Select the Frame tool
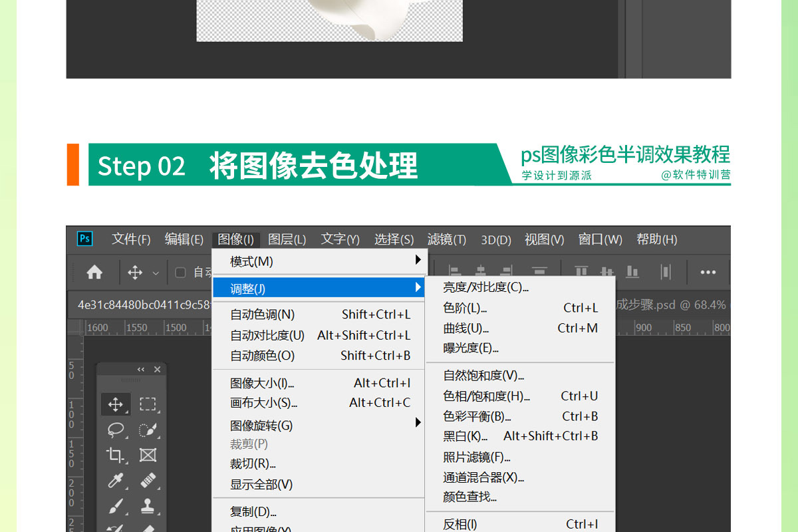The image size is (798, 532). tap(148, 456)
